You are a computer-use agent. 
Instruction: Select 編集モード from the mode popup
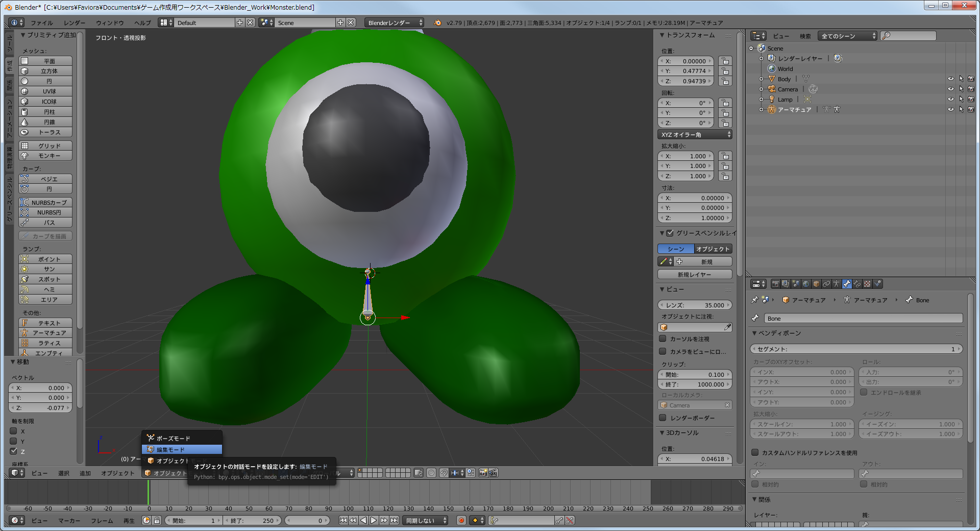click(x=182, y=449)
